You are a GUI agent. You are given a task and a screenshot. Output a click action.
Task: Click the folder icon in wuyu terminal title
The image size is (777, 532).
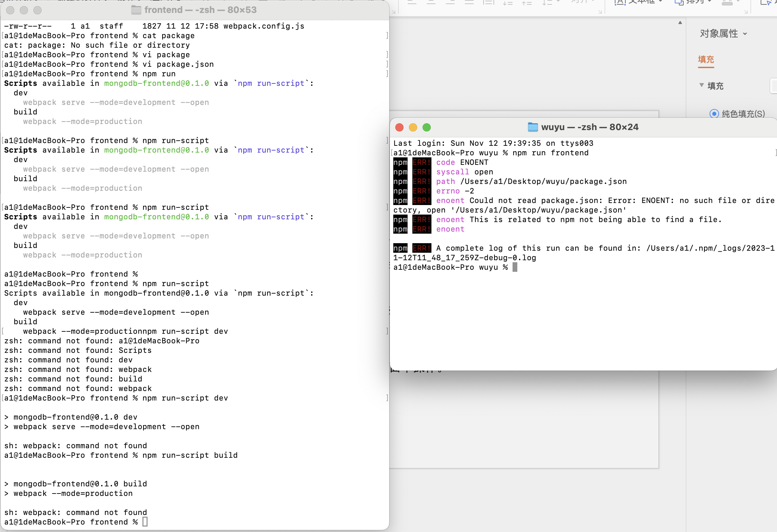532,127
